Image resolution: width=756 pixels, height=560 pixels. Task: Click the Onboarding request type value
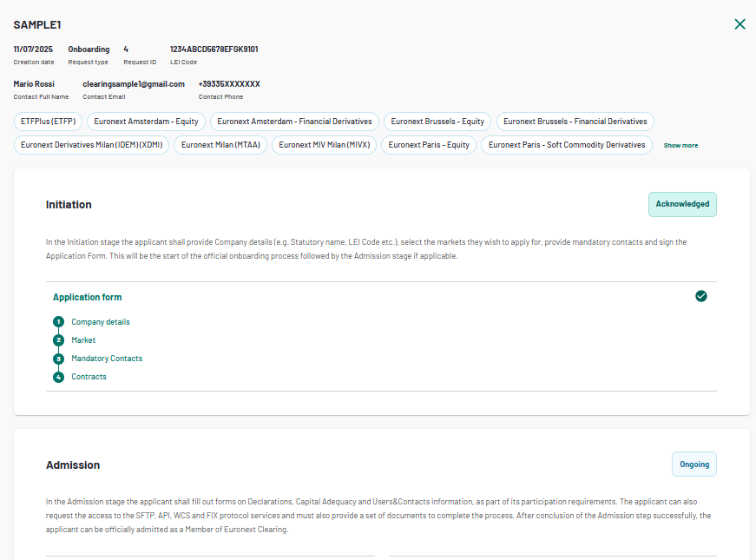coord(89,49)
